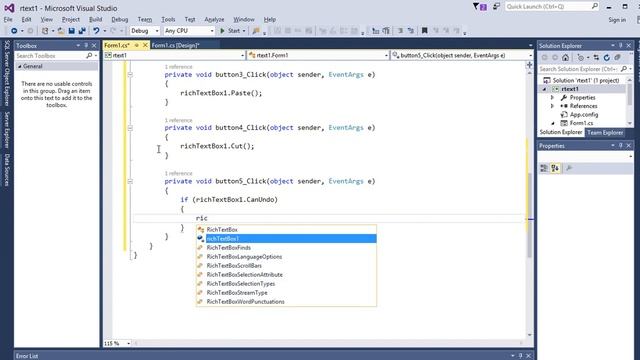Refresh Solution Explorer with the refresh icon
This screenshot has width=640, height=360.
click(x=607, y=58)
